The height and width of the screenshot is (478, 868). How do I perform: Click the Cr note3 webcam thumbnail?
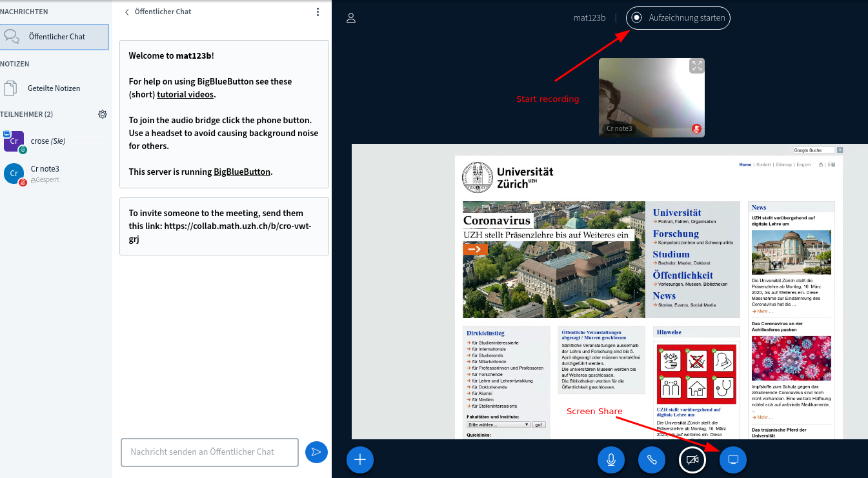point(652,97)
